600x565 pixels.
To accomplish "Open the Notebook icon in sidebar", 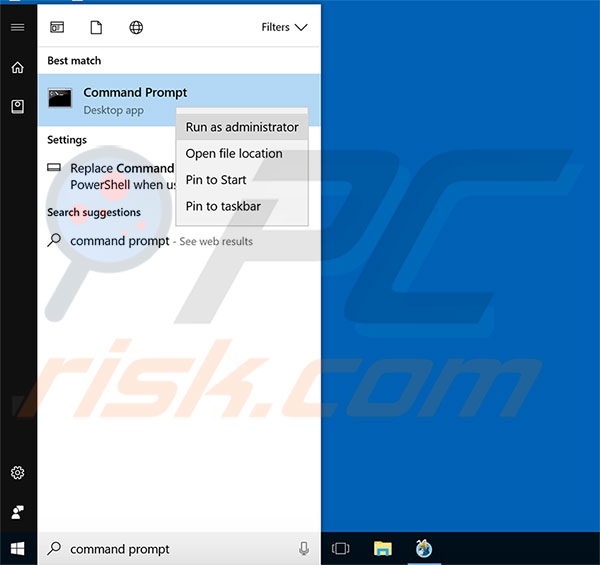I will coord(18,107).
